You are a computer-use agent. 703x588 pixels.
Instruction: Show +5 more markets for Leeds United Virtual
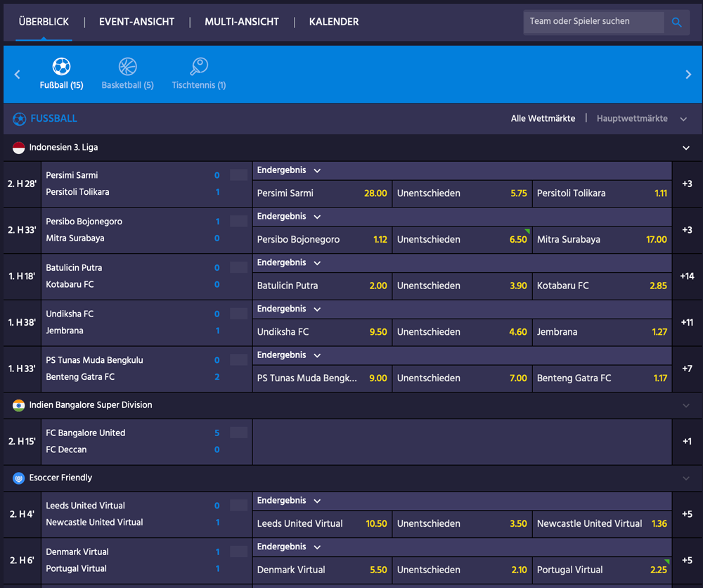688,514
